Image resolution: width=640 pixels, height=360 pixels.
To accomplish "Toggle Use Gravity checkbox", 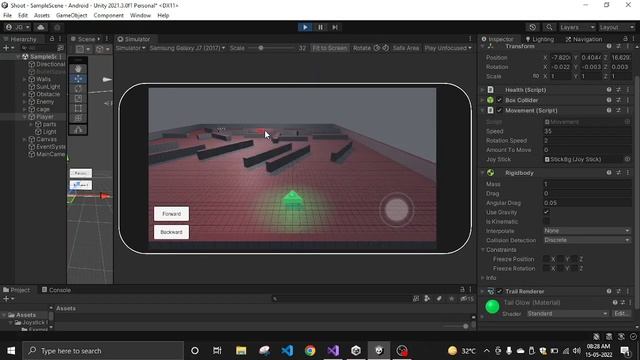I will tap(546, 212).
